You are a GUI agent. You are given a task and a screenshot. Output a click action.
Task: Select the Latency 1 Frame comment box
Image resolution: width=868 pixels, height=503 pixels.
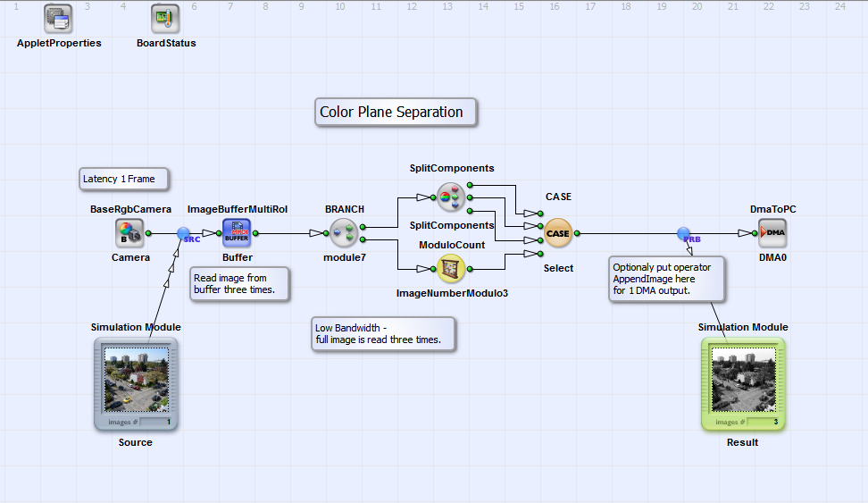124,179
